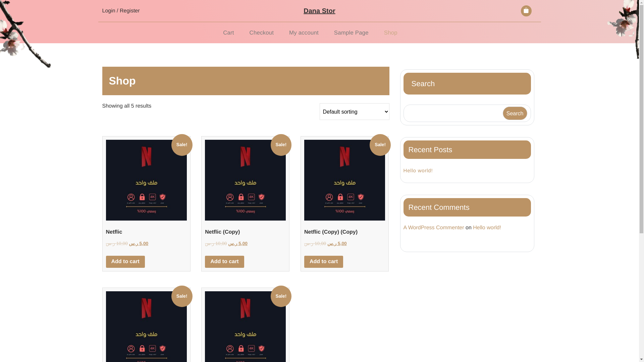This screenshot has width=644, height=362.
Task: Select the Shop menu item
Action: coord(390,33)
